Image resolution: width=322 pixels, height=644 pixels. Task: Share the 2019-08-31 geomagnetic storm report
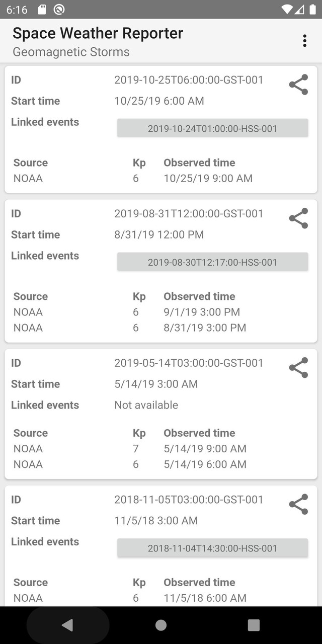[x=298, y=218]
